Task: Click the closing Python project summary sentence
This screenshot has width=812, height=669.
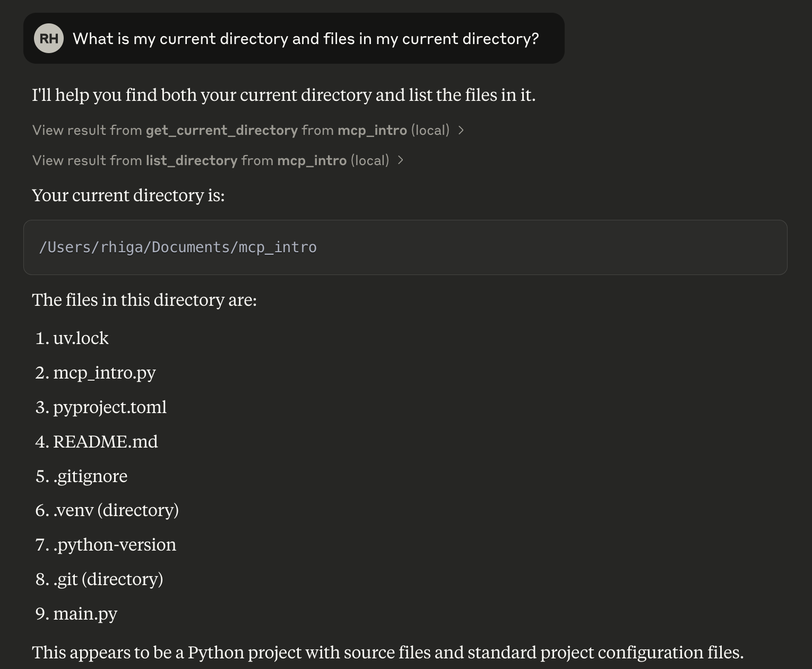Action: 387,653
